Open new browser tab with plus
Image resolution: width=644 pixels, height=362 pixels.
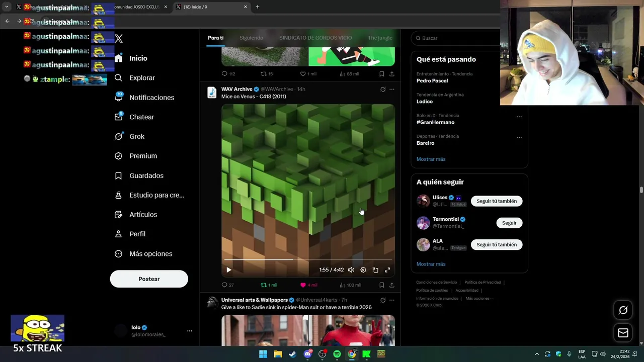(x=258, y=7)
